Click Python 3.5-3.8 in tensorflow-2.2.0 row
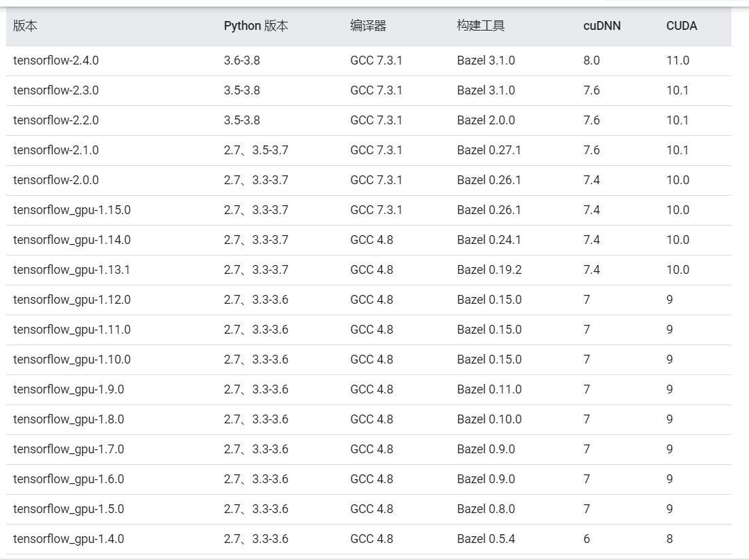The image size is (749, 560). pos(242,120)
